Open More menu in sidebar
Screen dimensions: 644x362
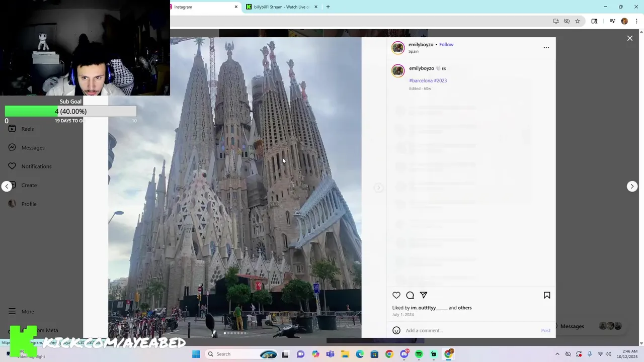(x=21, y=312)
